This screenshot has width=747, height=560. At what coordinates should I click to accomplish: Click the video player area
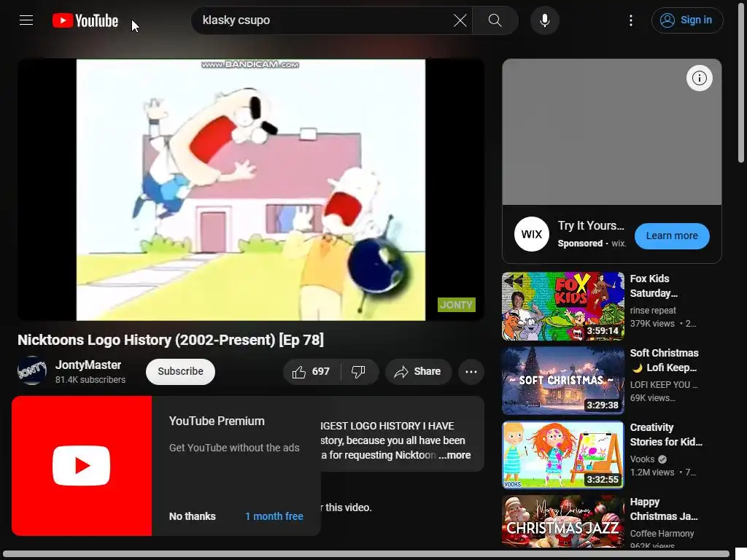[x=251, y=190]
